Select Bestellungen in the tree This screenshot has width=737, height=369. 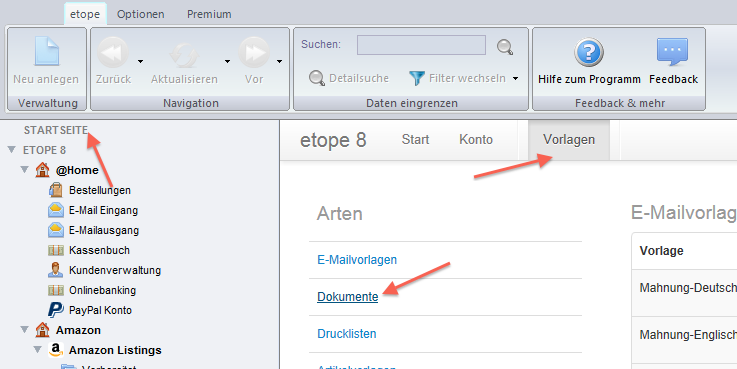coord(100,190)
